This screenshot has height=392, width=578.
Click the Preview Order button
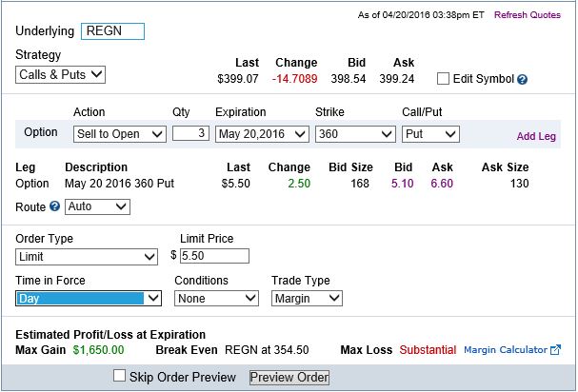point(289,378)
